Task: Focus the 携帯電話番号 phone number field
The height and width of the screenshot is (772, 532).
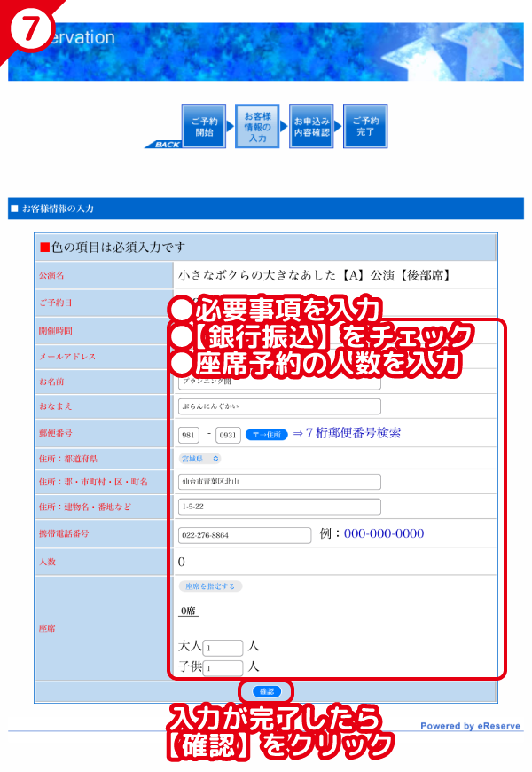Action: [244, 534]
